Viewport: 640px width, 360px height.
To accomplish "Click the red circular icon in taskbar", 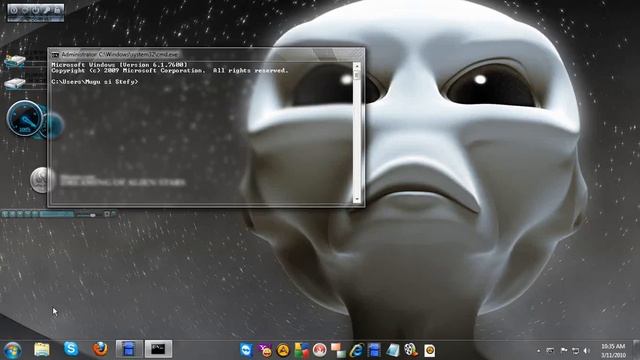I will pyautogui.click(x=320, y=351).
